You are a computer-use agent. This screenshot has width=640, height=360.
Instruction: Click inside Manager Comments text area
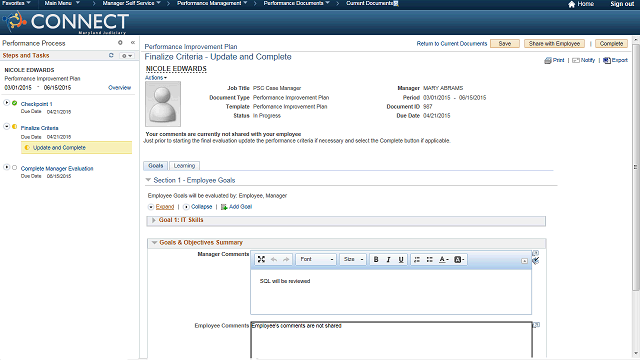coord(391,292)
